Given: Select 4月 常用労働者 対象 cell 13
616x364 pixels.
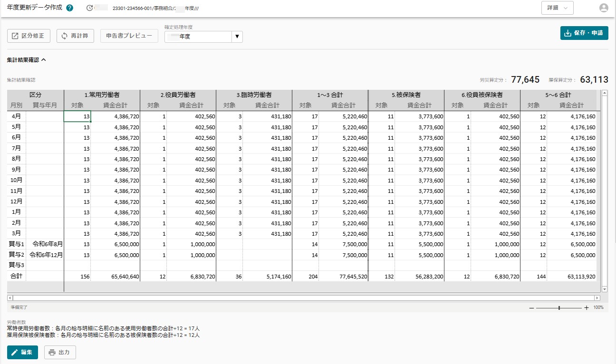Looking at the screenshot, I should coord(77,116).
